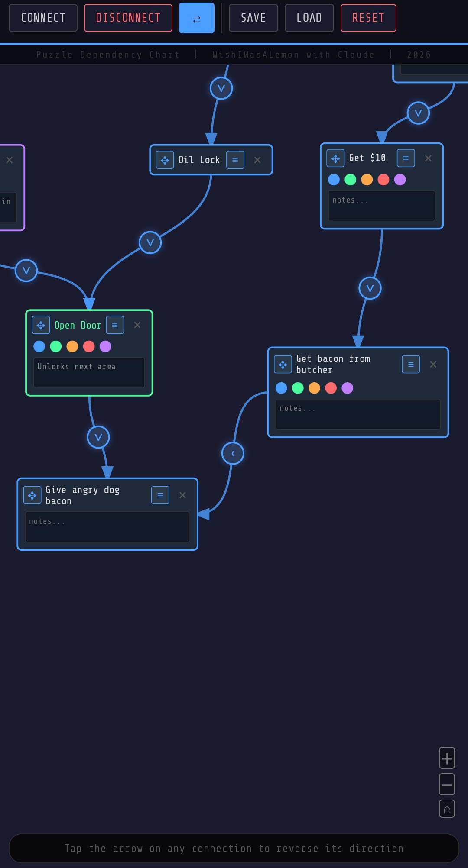
Task: Set butcher node color to orange
Action: point(315,388)
